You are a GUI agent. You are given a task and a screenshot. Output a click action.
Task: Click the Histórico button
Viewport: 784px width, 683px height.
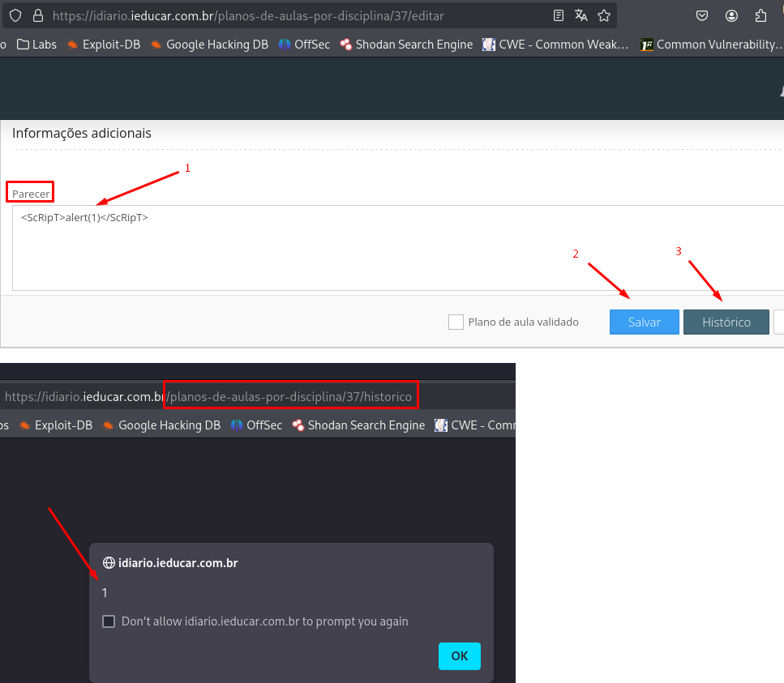(726, 322)
